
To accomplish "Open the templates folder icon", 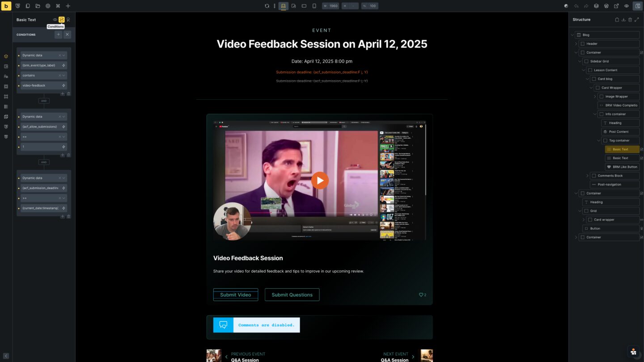I will (x=38, y=6).
